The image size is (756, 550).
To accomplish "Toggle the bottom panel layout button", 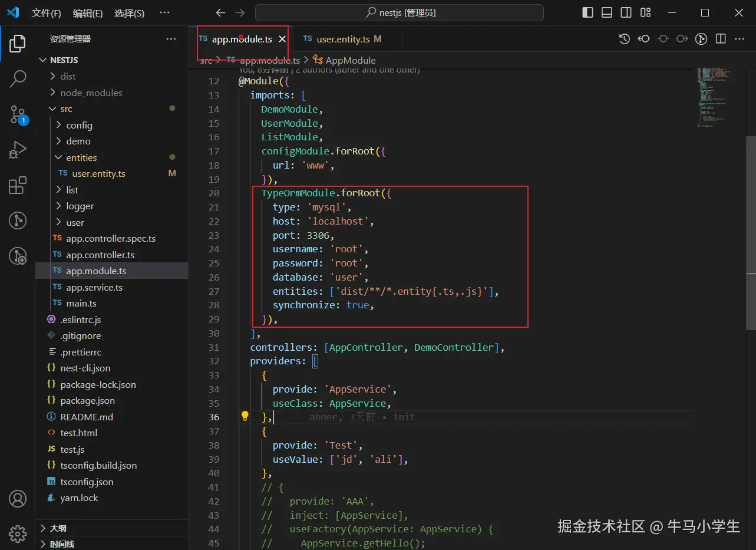I will pyautogui.click(x=607, y=12).
